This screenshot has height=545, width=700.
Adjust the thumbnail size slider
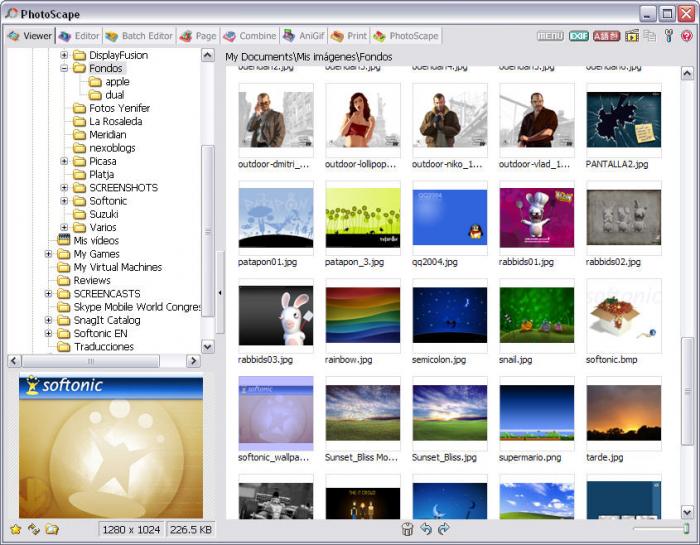tap(686, 529)
